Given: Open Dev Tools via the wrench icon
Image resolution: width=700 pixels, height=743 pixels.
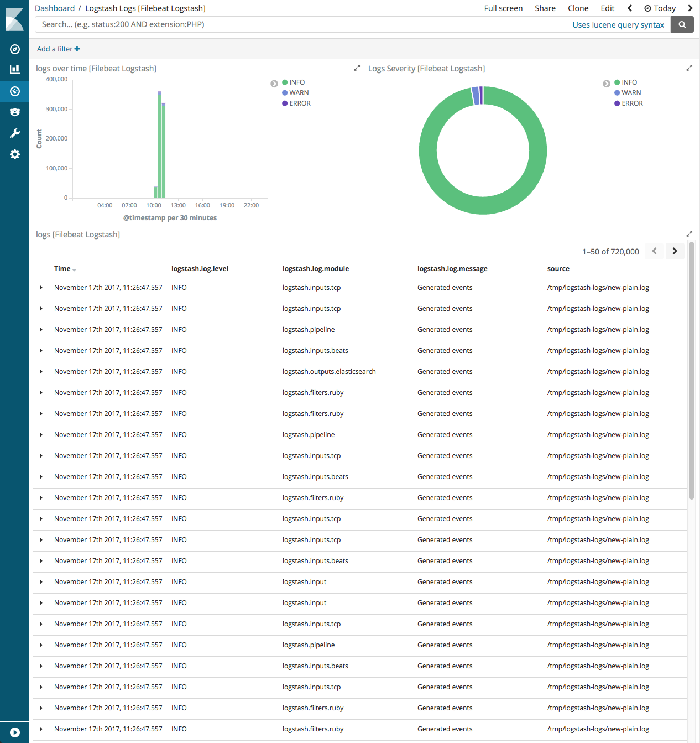Looking at the screenshot, I should (14, 133).
